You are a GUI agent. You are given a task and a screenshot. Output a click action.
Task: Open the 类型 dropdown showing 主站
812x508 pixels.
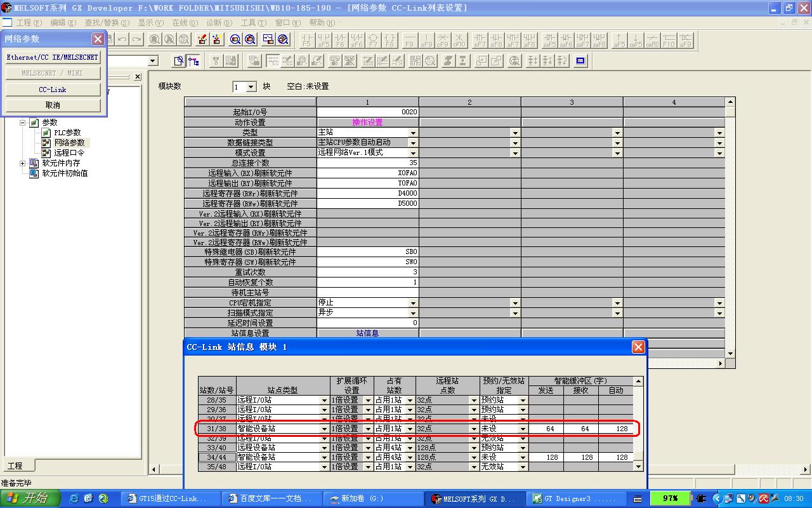(413, 133)
